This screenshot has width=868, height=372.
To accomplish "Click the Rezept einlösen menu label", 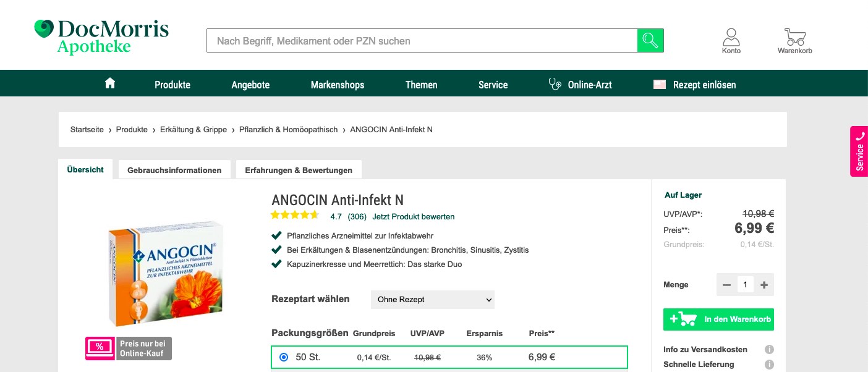I will tap(705, 85).
